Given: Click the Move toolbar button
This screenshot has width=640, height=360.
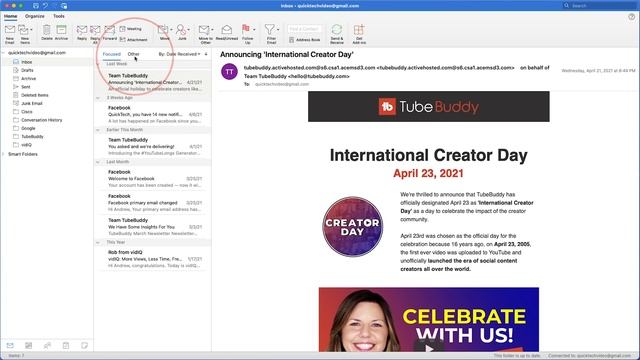Looking at the screenshot, I should [x=164, y=32].
